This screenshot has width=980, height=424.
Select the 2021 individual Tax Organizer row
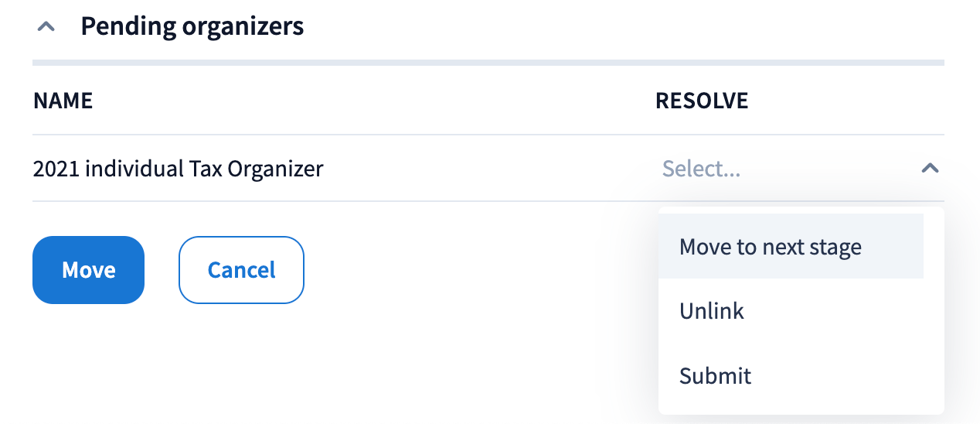point(178,169)
